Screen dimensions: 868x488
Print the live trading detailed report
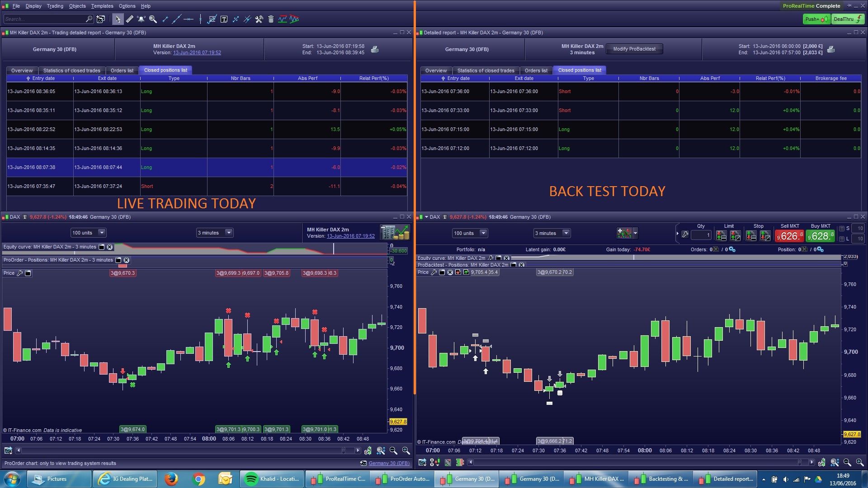(375, 49)
